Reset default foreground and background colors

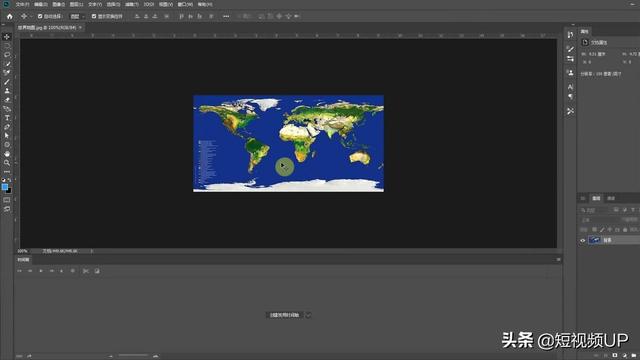(4, 180)
